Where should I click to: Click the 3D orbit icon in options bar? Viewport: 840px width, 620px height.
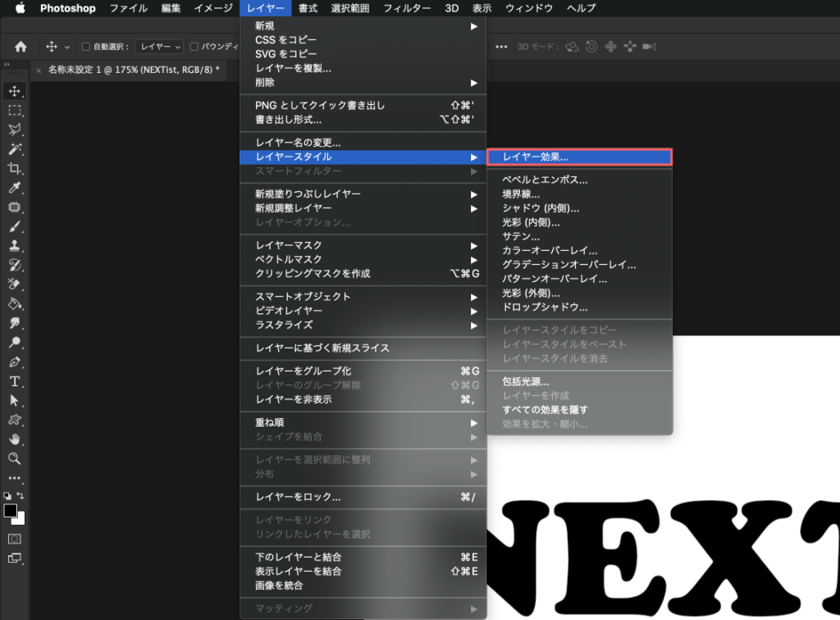[572, 47]
